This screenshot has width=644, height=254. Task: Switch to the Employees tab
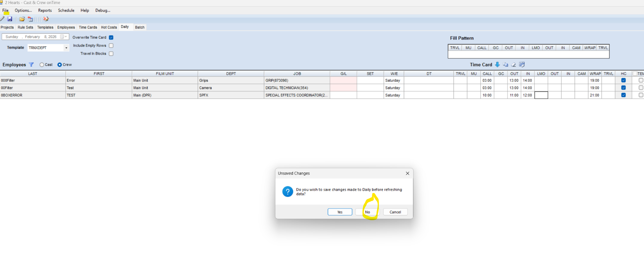[66, 28]
